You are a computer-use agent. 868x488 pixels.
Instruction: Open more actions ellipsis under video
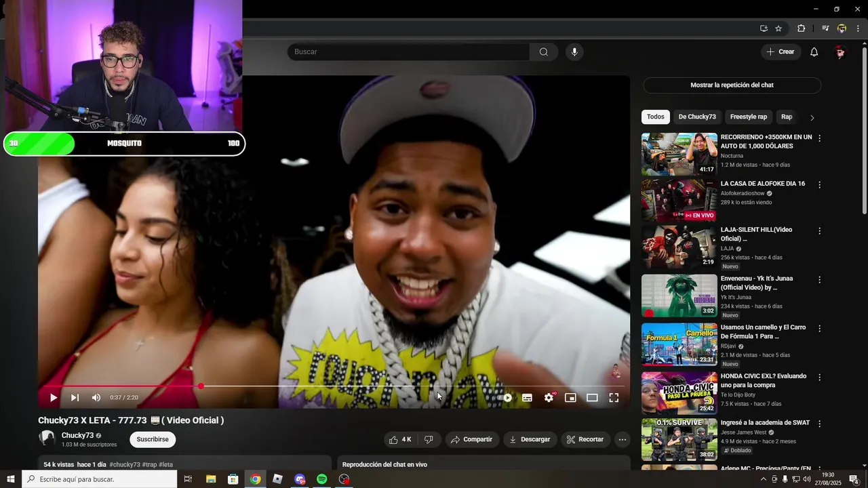click(623, 440)
